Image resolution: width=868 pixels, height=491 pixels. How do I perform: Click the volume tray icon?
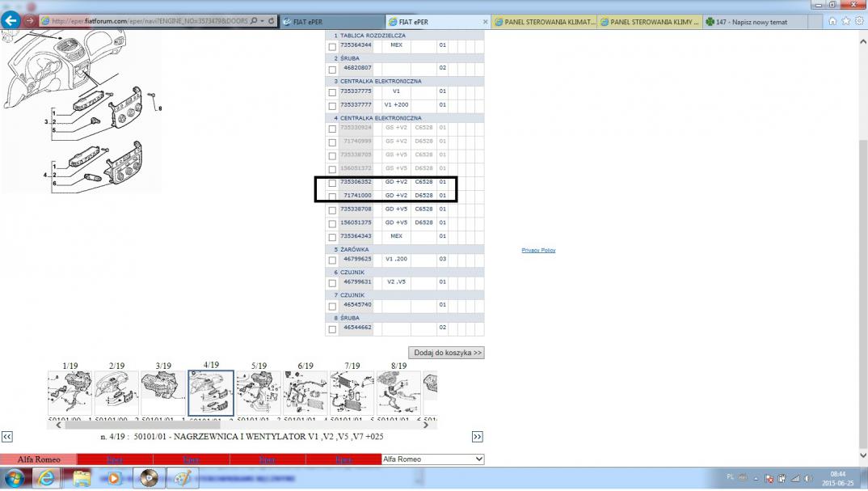[808, 478]
